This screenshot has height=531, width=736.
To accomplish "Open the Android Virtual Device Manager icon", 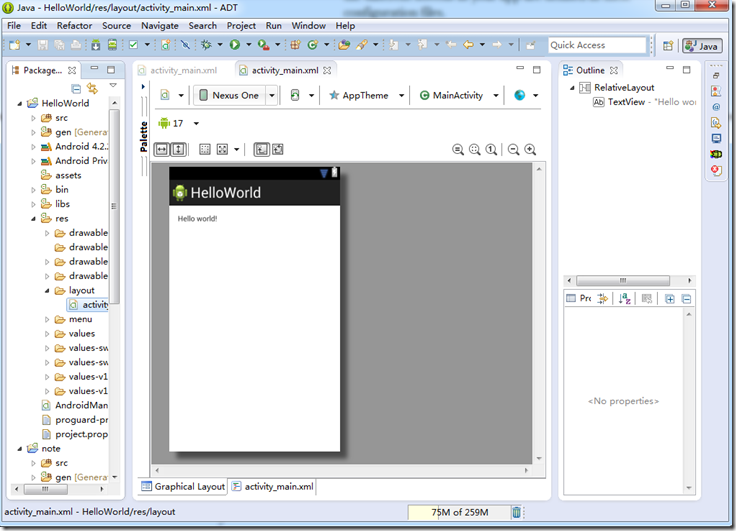I will [113, 45].
